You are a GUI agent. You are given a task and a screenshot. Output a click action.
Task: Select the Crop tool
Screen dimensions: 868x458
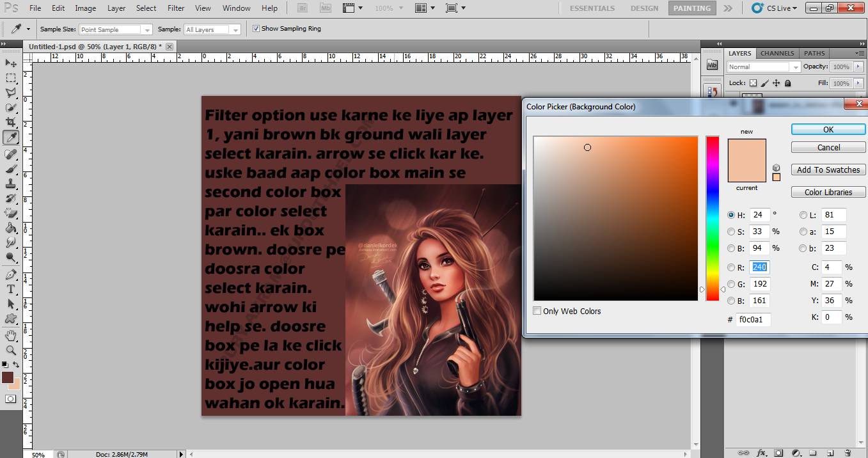[x=11, y=122]
